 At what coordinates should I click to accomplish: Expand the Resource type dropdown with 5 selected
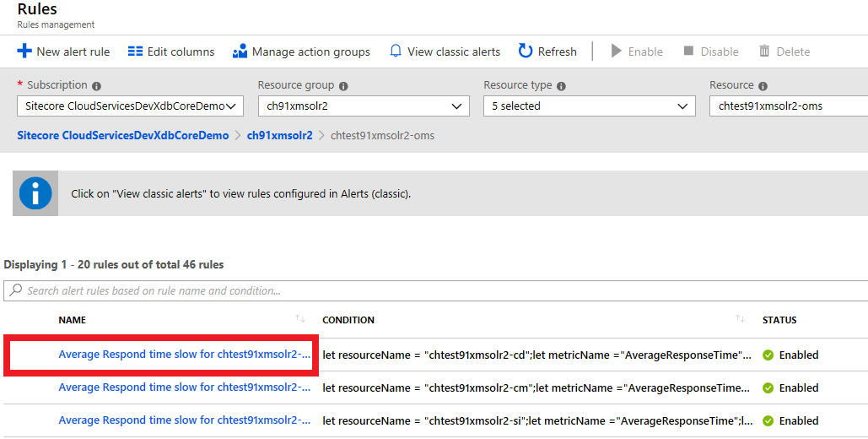coord(589,106)
